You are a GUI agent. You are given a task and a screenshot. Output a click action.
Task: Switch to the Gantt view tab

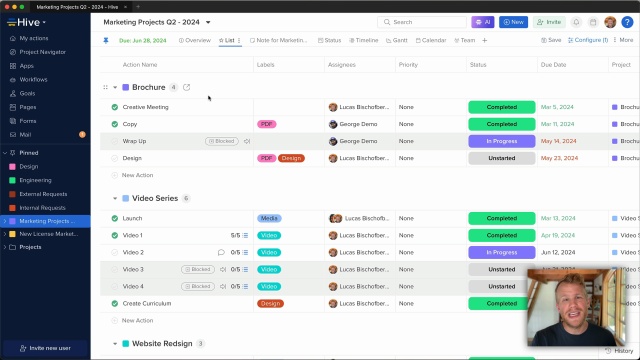[x=397, y=40]
